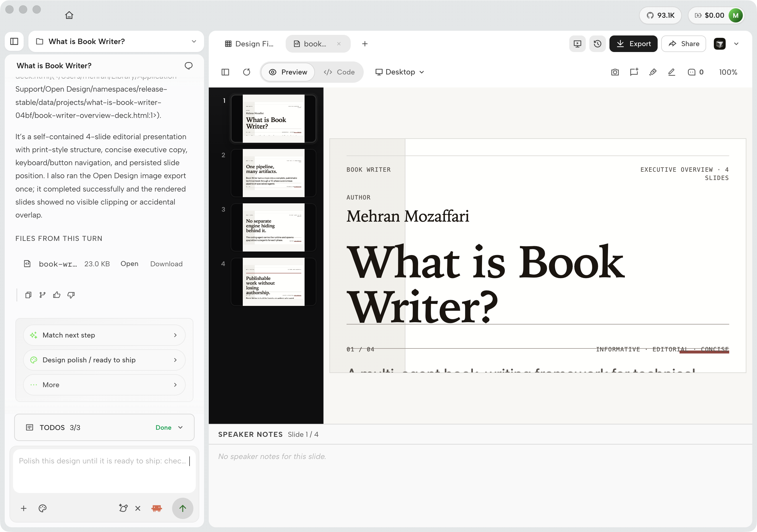Open the chat bubble icon in conversation header

(189, 66)
